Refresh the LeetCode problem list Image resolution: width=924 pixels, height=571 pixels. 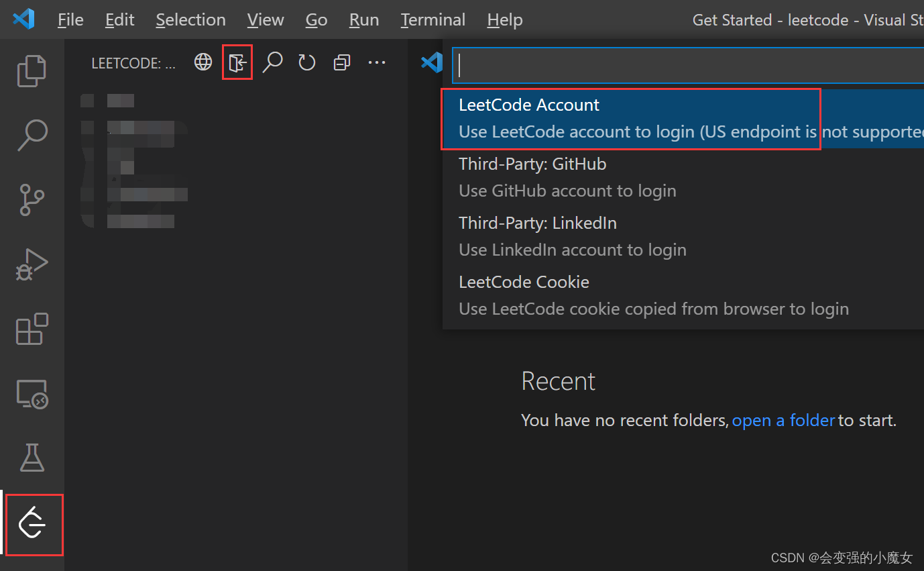(306, 62)
